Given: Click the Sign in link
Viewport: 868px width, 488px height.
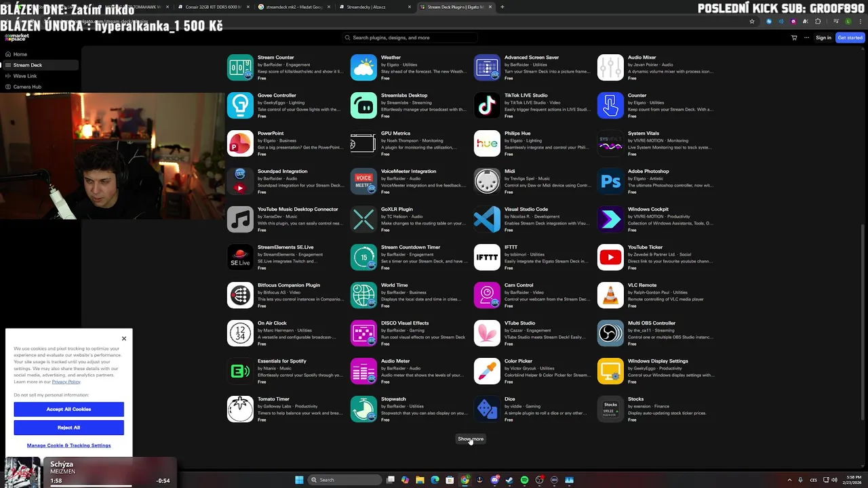Looking at the screenshot, I should coord(823,37).
